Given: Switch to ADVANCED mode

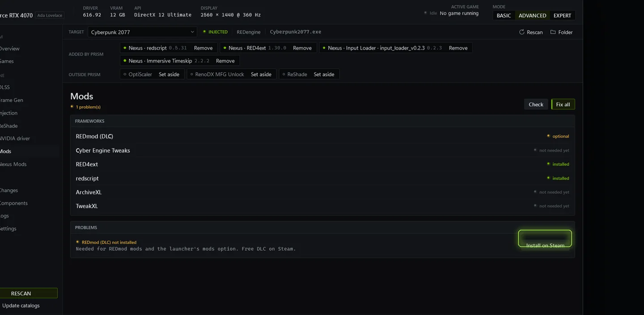Looking at the screenshot, I should [532, 15].
